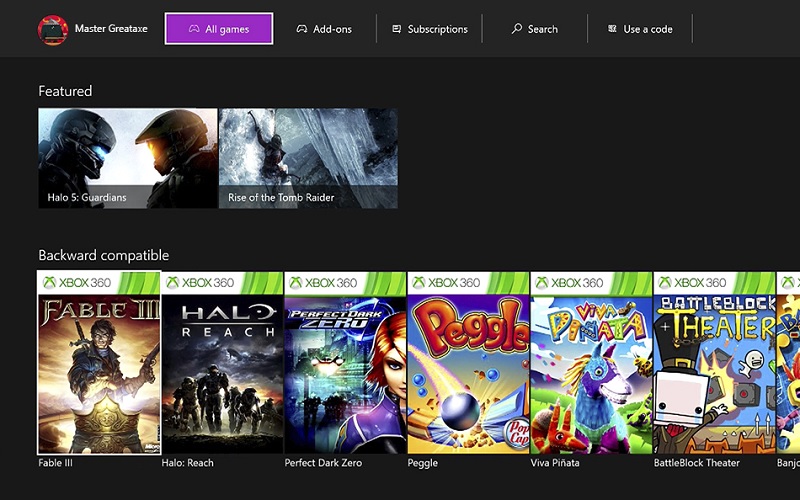Select the BattleBlock Theater game cover
800x500 pixels.
[x=714, y=363]
